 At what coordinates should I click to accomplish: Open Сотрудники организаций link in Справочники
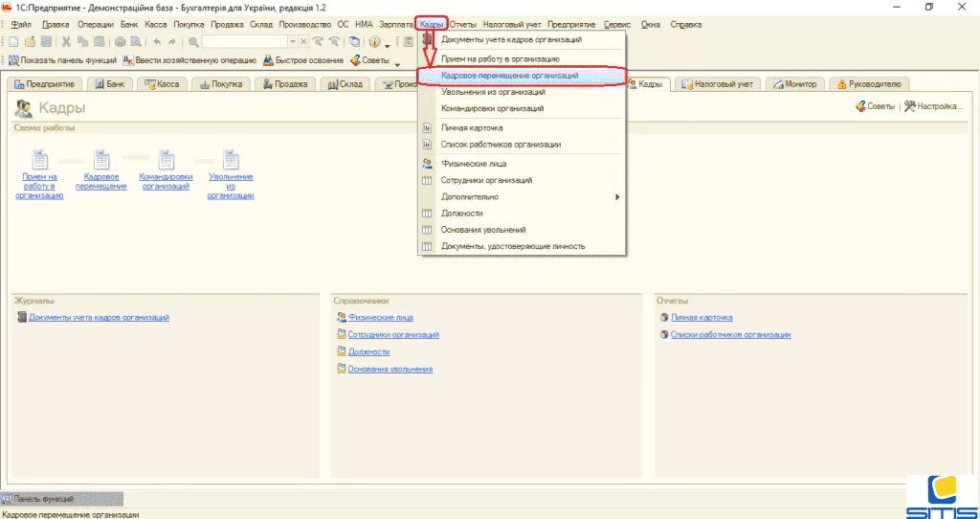tap(393, 334)
